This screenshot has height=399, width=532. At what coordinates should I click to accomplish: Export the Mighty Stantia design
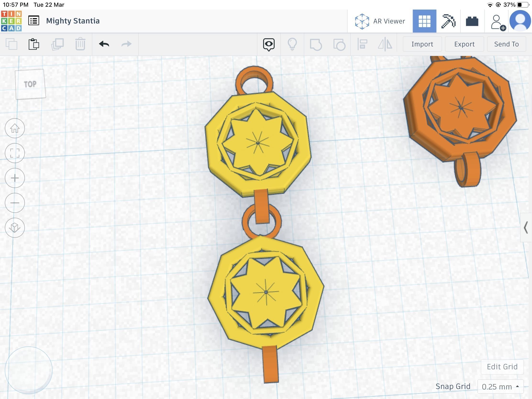click(464, 44)
